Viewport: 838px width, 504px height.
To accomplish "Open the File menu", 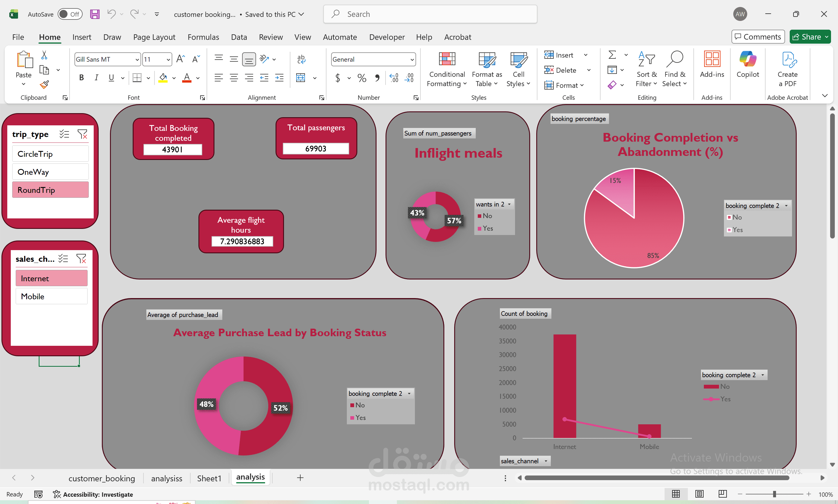I will (18, 37).
